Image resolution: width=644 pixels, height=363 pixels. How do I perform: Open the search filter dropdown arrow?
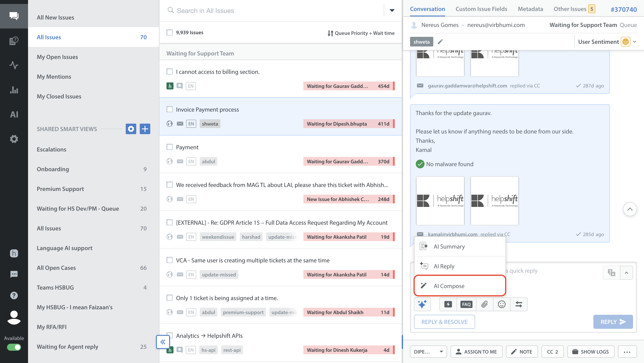click(392, 11)
